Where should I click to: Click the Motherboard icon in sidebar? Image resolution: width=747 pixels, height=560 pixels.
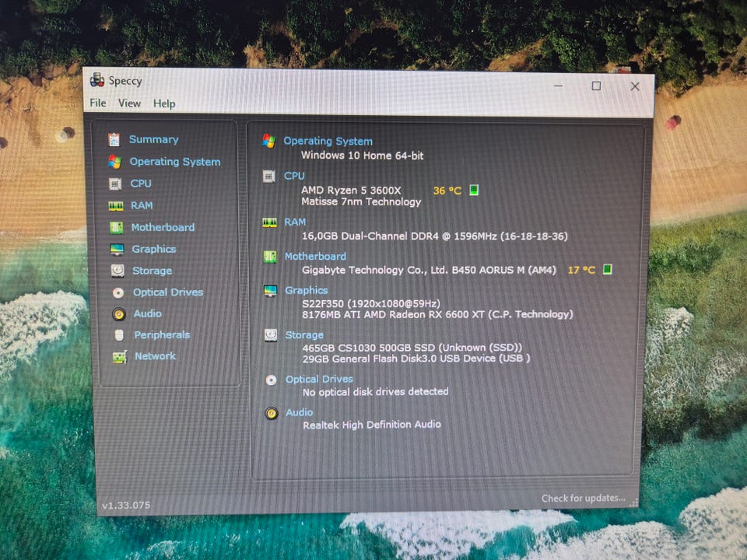[116, 228]
